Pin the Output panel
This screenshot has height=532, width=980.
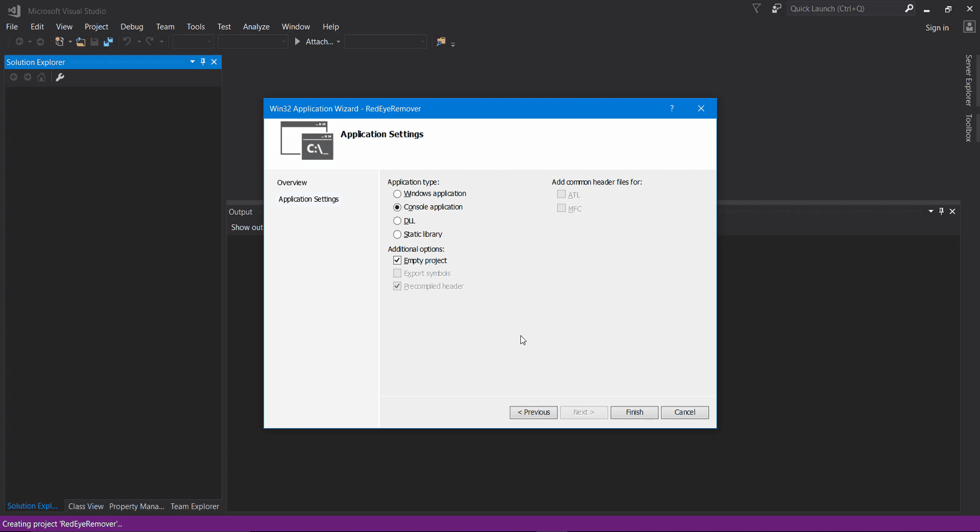(941, 211)
